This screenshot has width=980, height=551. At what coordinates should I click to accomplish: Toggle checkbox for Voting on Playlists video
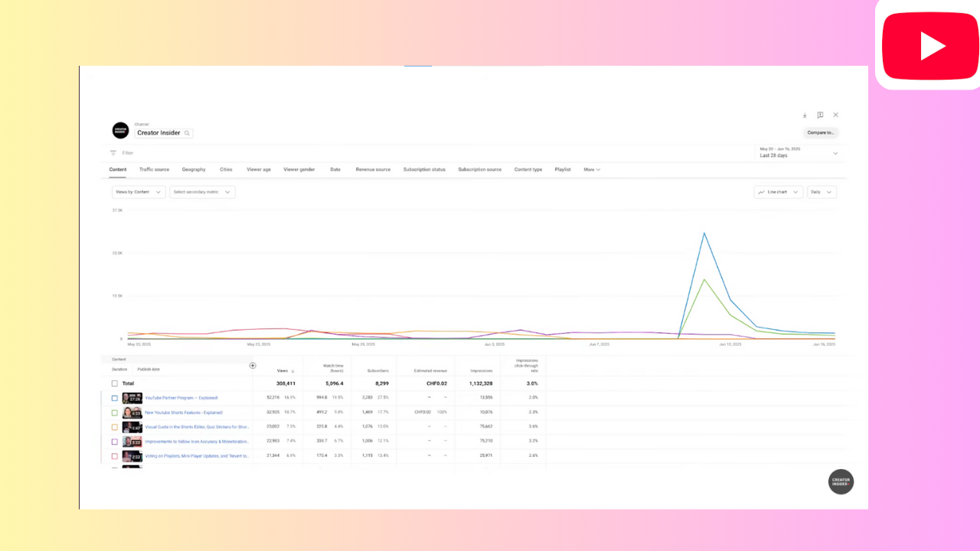[115, 456]
